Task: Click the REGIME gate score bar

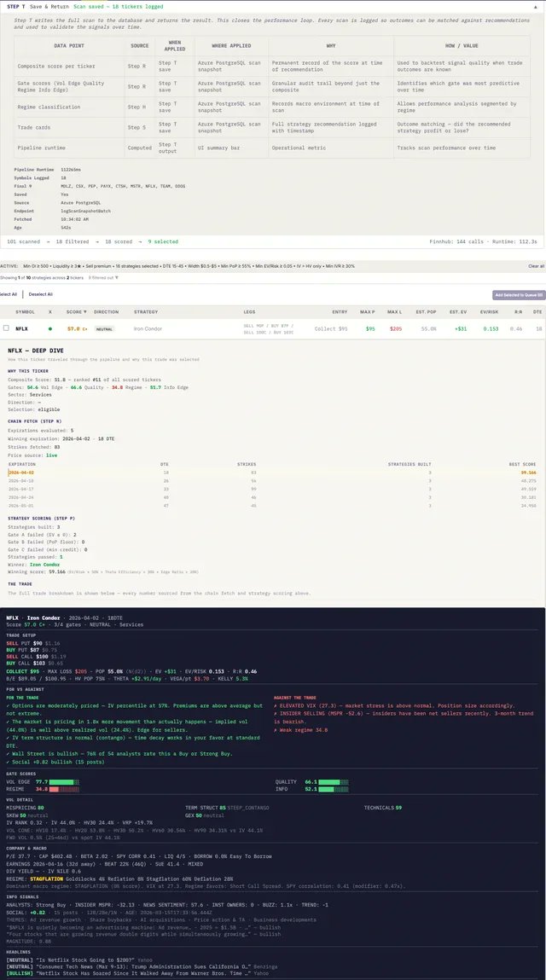Action: tap(65, 790)
